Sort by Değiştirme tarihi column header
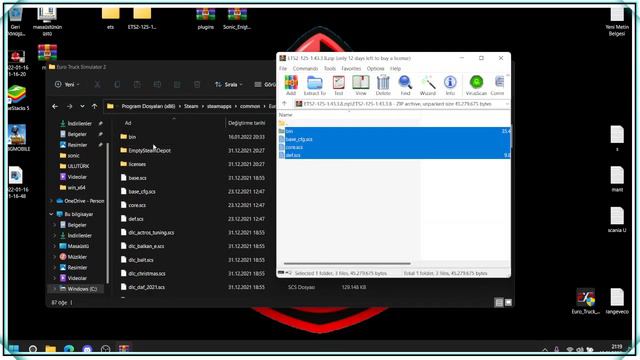Screen dimensions: 640x360 pos(247,123)
